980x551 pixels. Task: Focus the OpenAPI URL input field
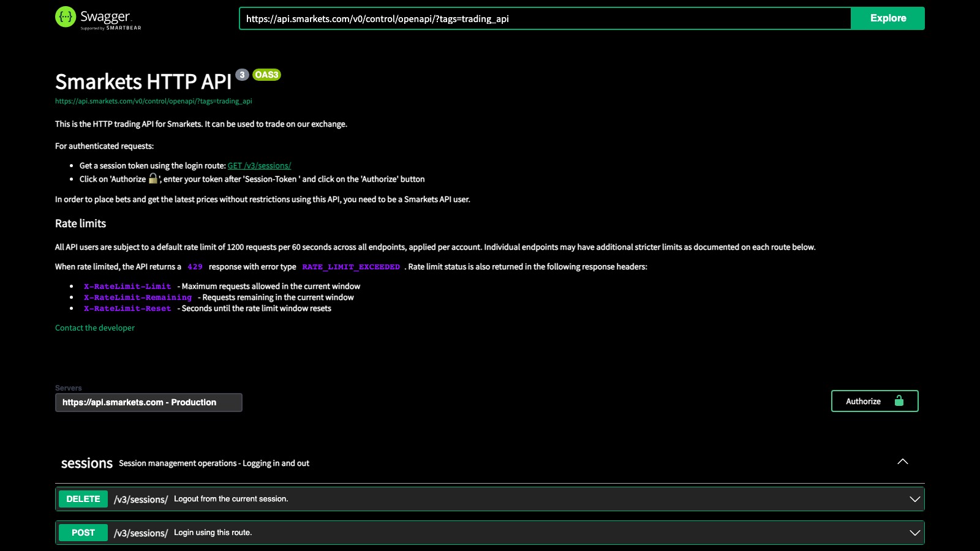pos(545,18)
